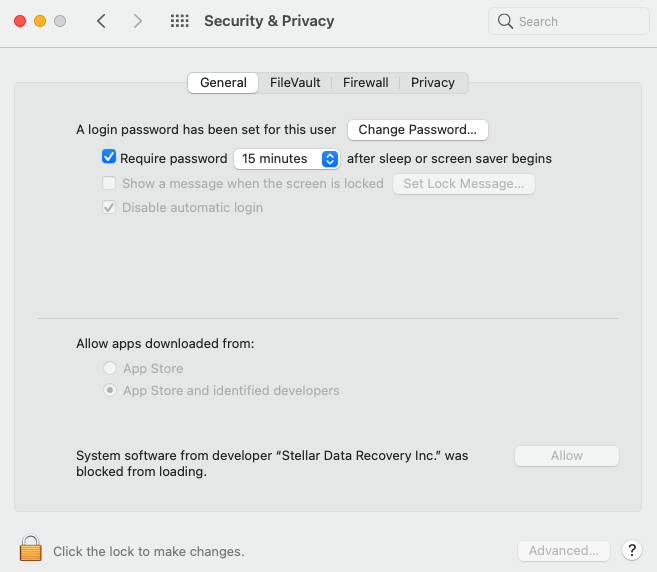
Task: Toggle Disable automatic login checkbox
Action: [109, 208]
